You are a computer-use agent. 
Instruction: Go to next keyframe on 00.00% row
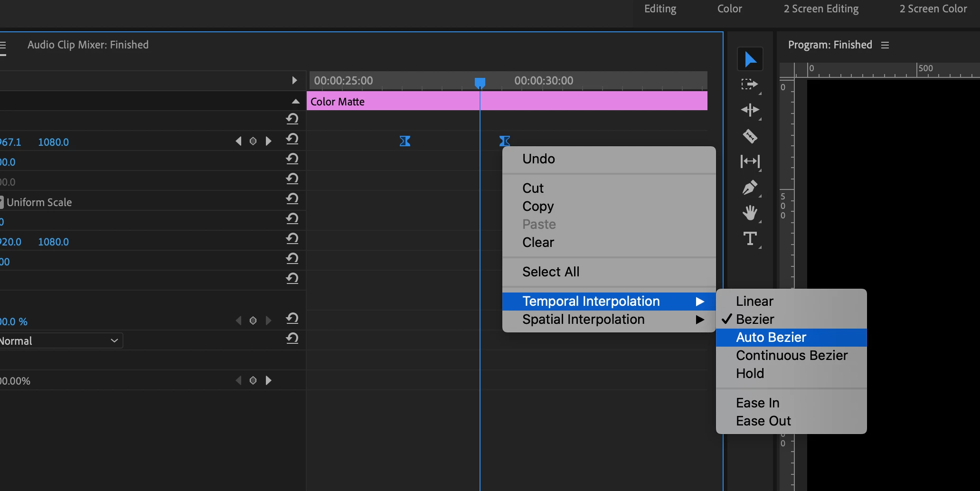pyautogui.click(x=269, y=380)
